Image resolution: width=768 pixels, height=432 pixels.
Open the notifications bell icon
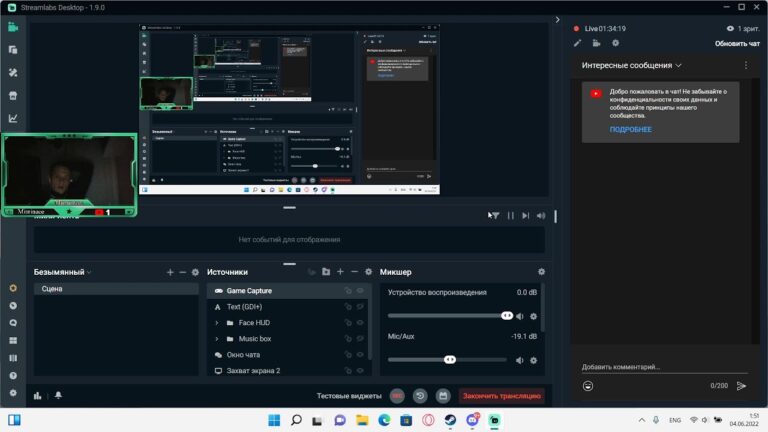pos(58,395)
